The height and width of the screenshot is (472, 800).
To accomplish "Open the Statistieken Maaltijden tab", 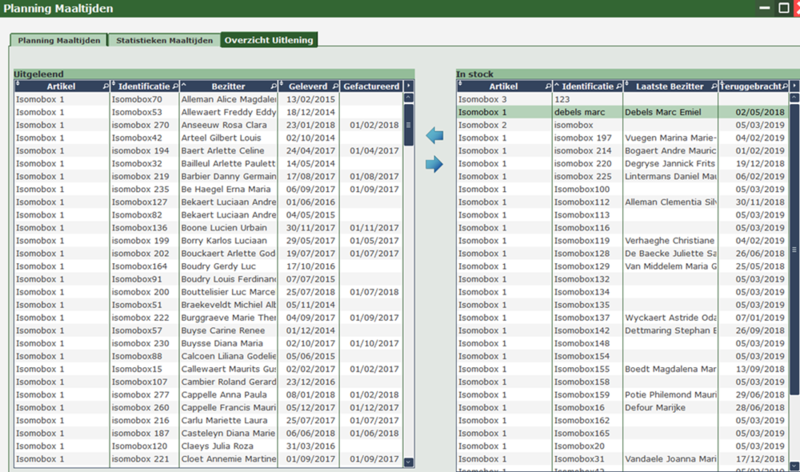I will click(x=163, y=41).
